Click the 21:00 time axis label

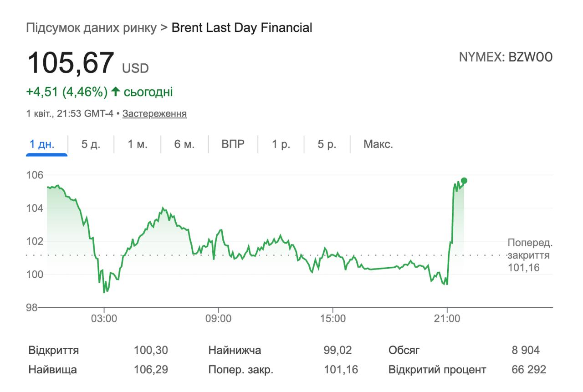[x=447, y=318]
